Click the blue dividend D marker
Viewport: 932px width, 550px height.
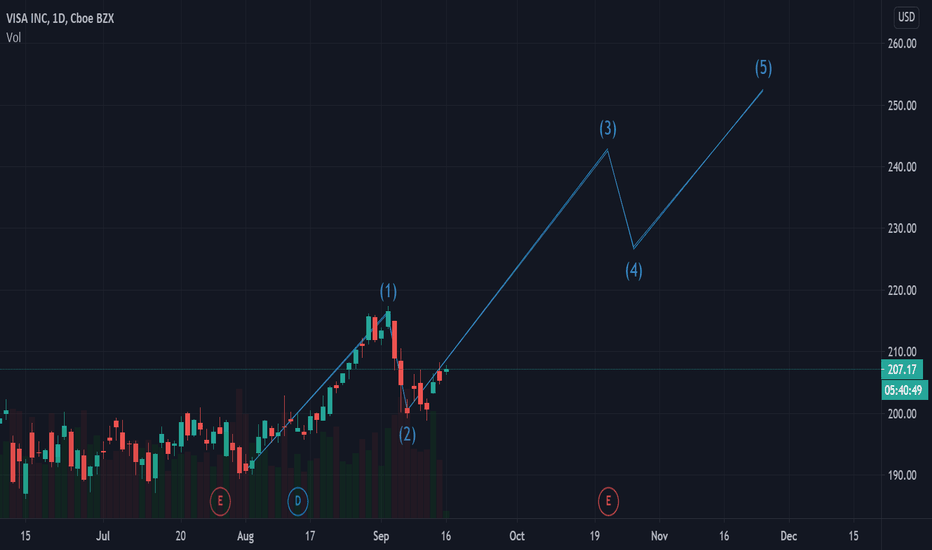click(298, 501)
